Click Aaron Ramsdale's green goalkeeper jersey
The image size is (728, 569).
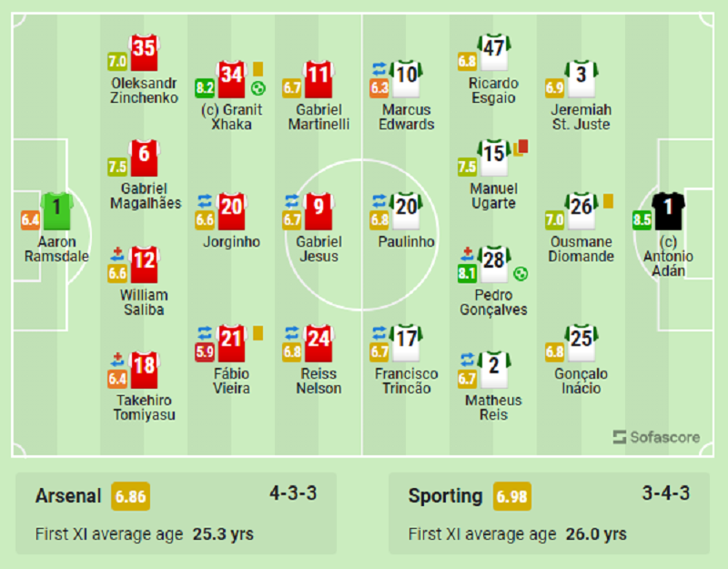pyautogui.click(x=56, y=208)
